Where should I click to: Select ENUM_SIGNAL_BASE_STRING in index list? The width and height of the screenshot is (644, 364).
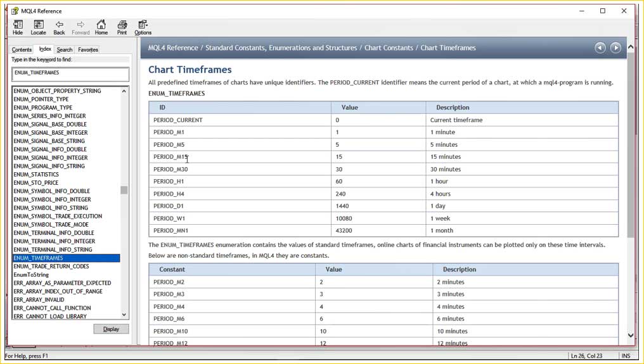49,141
